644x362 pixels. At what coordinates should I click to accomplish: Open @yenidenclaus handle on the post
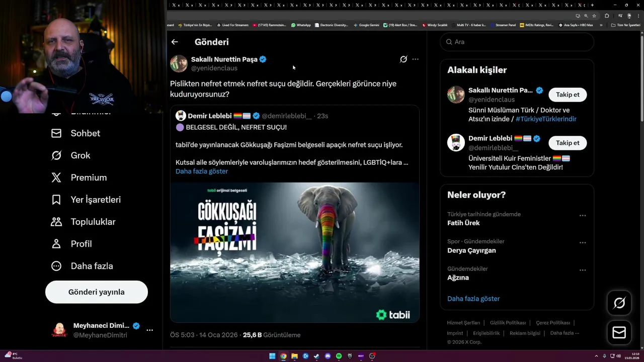(x=214, y=68)
